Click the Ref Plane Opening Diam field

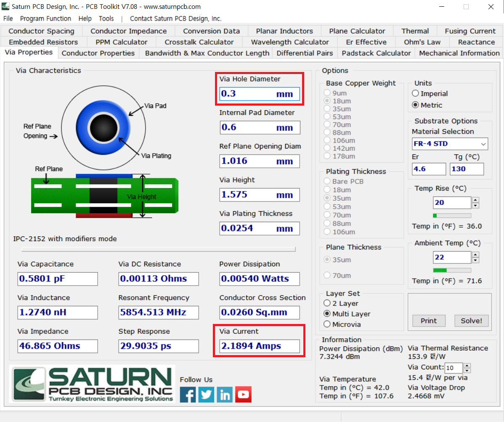[260, 161]
